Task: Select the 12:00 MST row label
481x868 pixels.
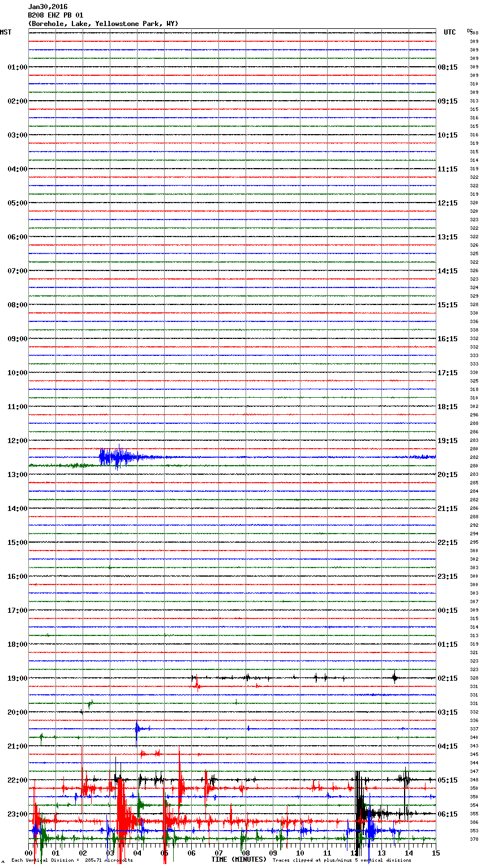Action: click(x=17, y=441)
